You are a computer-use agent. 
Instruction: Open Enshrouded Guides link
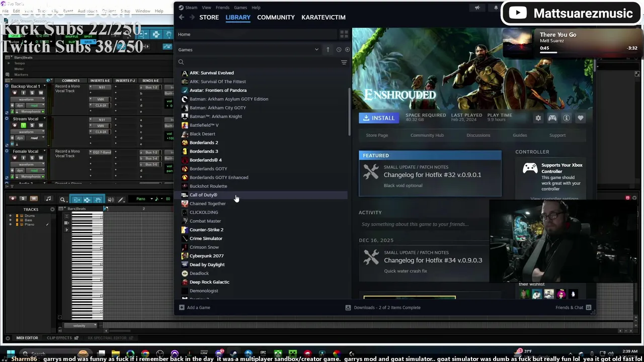(x=520, y=135)
